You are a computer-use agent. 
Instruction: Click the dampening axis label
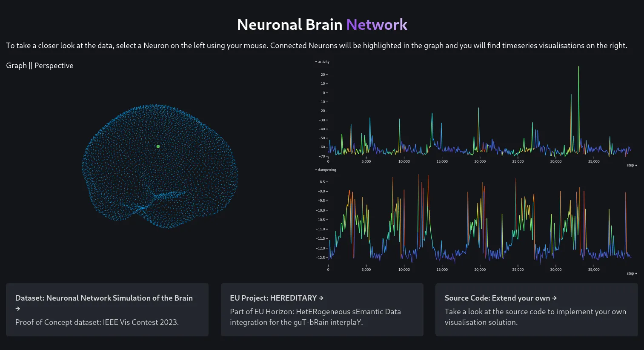point(325,169)
